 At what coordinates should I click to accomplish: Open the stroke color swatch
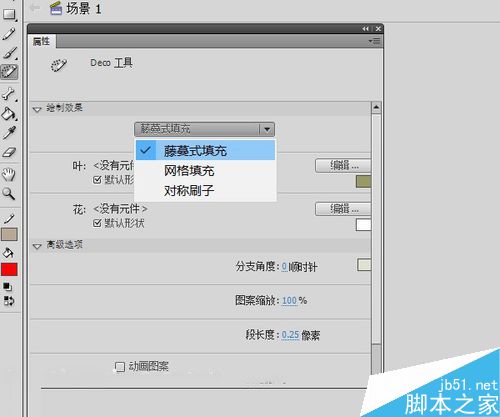click(x=9, y=235)
